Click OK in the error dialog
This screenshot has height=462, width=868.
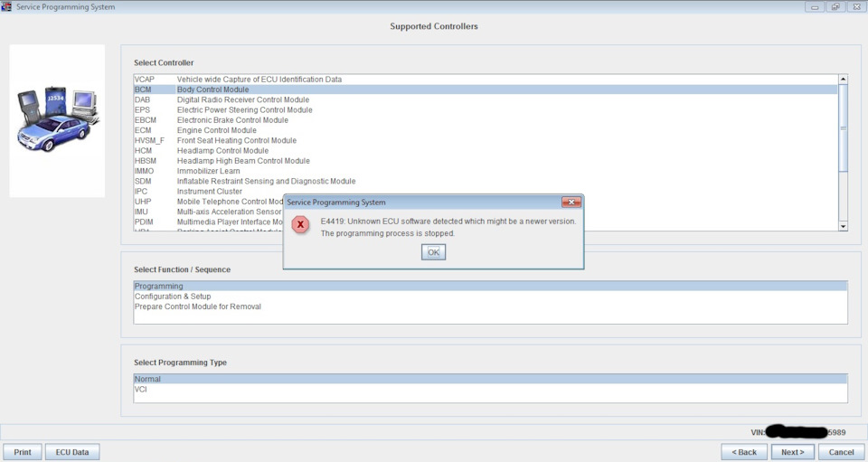click(x=433, y=252)
